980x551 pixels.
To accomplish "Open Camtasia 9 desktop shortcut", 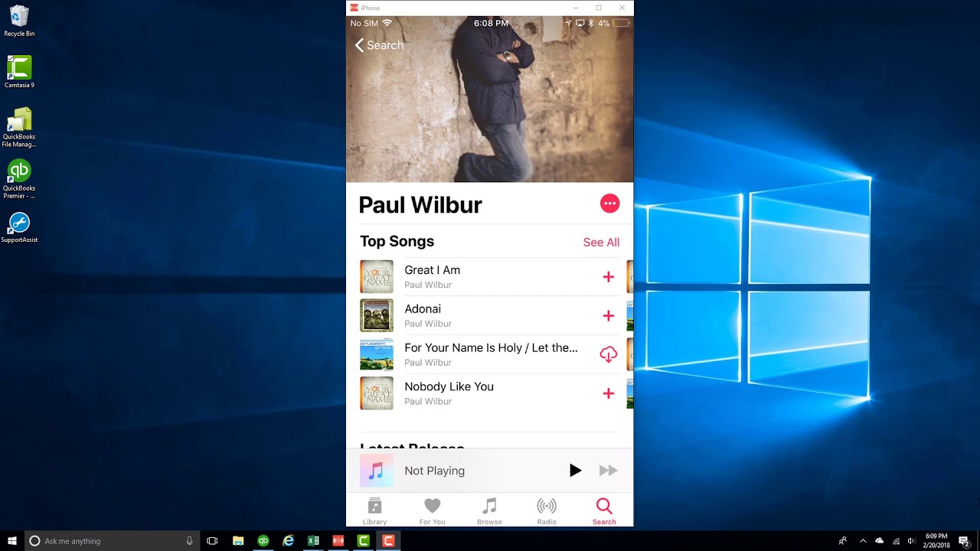I will click(x=19, y=72).
